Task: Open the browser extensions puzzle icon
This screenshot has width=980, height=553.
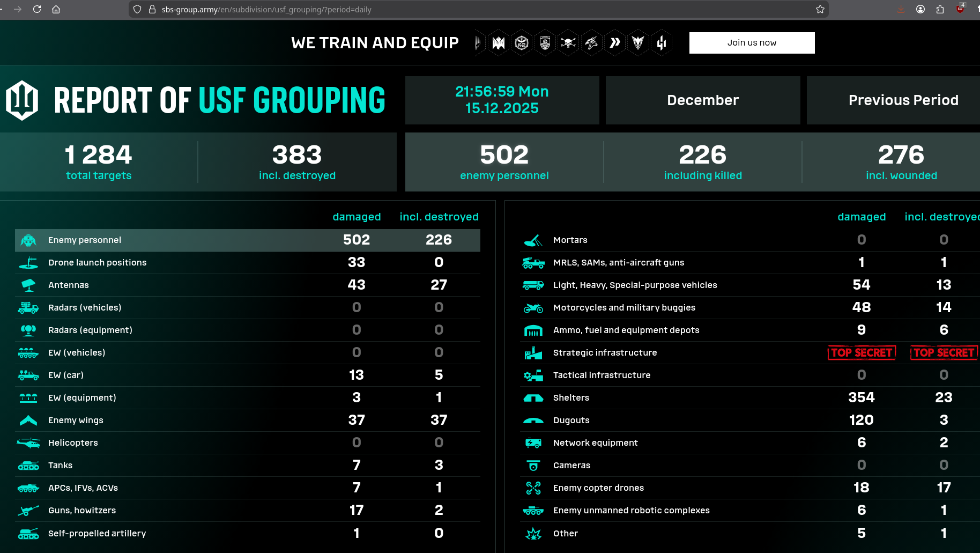Action: (x=940, y=9)
